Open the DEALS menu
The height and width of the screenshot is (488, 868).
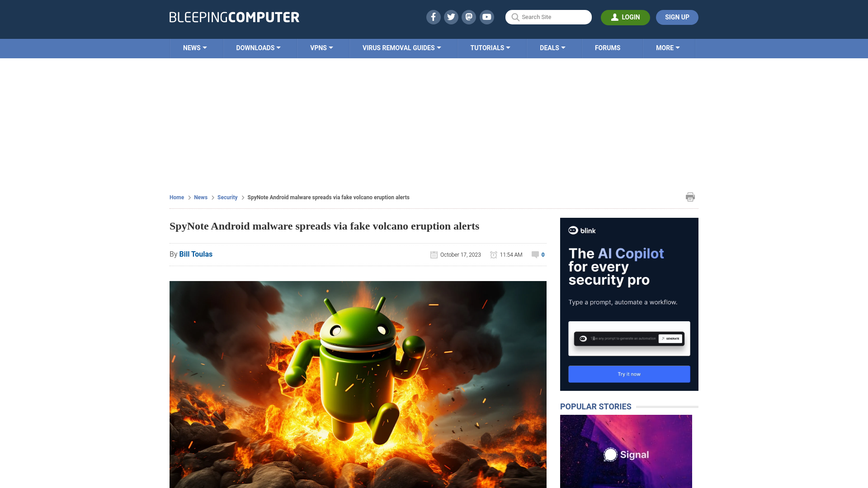[x=552, y=47]
